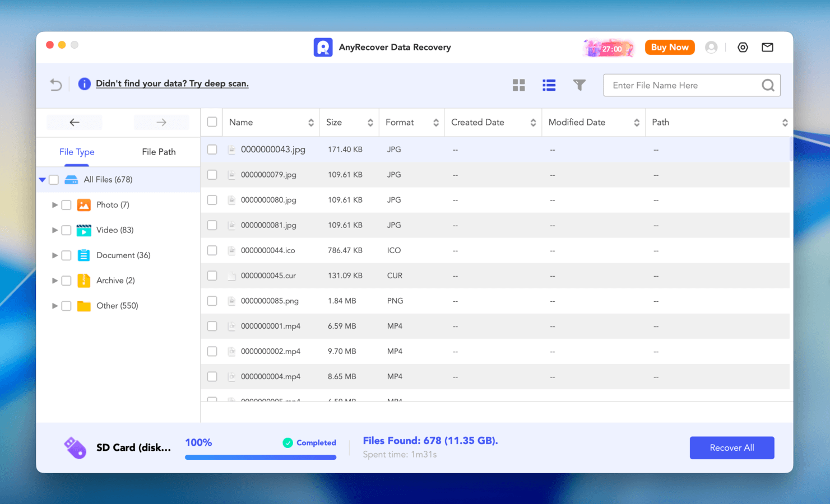Select the All Files checkbox
Image resolution: width=830 pixels, height=504 pixels.
point(53,179)
